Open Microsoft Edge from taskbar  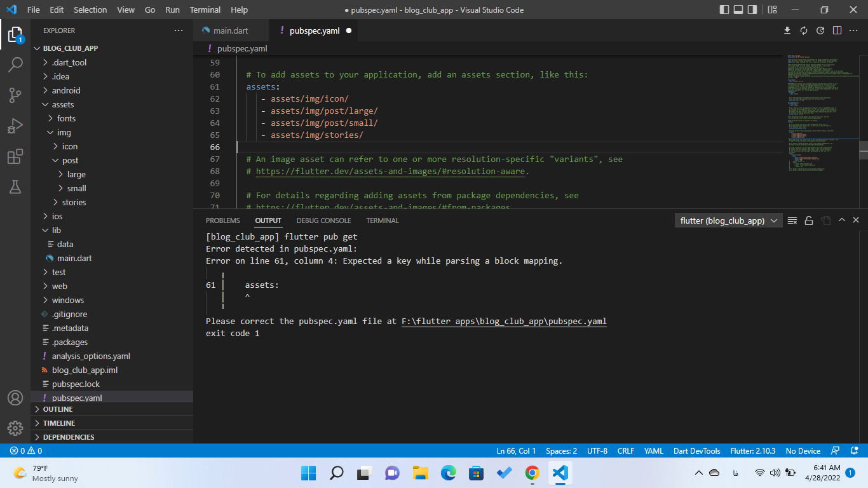(x=449, y=473)
